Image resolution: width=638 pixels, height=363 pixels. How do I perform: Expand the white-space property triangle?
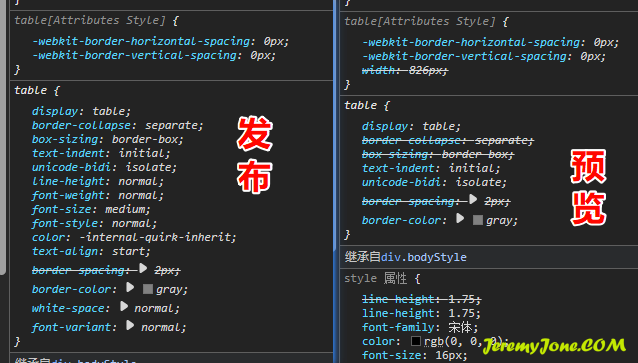124,306
